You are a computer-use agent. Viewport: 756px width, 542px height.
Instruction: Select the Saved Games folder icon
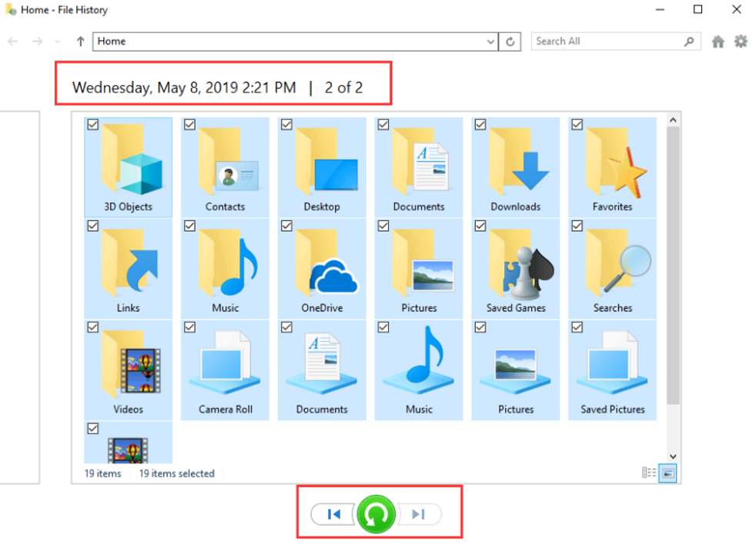pyautogui.click(x=520, y=263)
